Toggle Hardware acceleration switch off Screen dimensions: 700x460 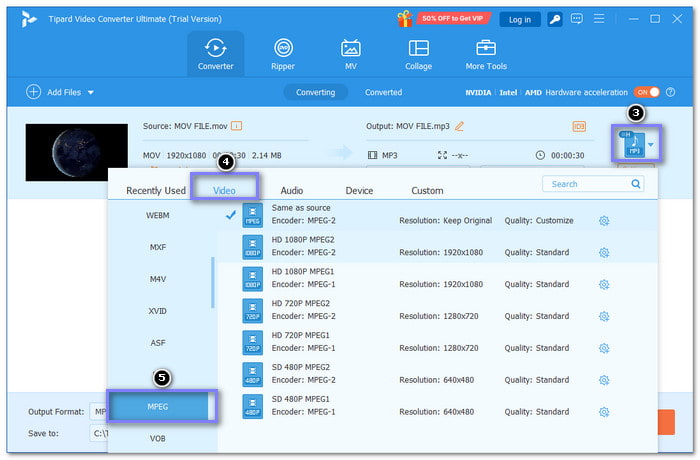click(646, 92)
